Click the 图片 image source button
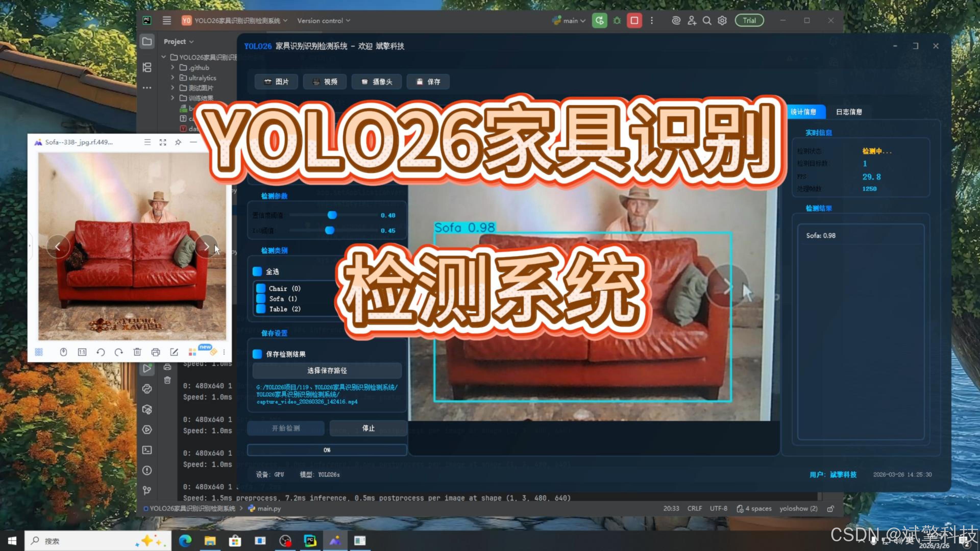 pos(276,81)
